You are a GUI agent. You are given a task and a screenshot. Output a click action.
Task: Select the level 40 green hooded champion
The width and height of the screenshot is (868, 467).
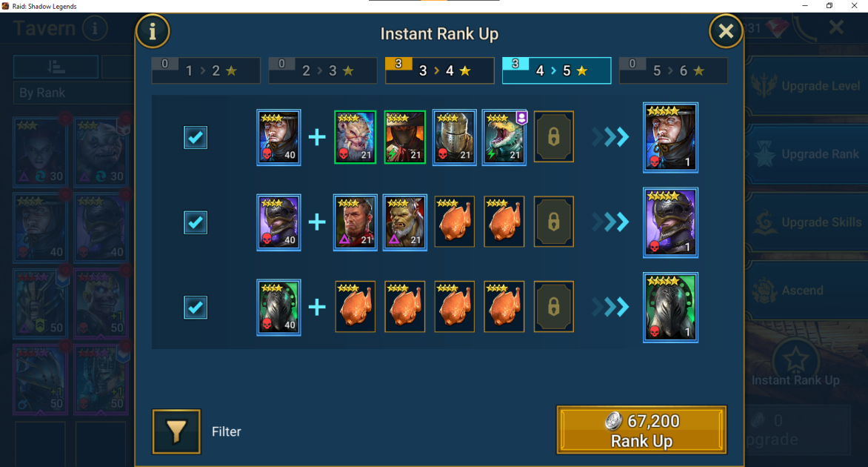click(278, 308)
